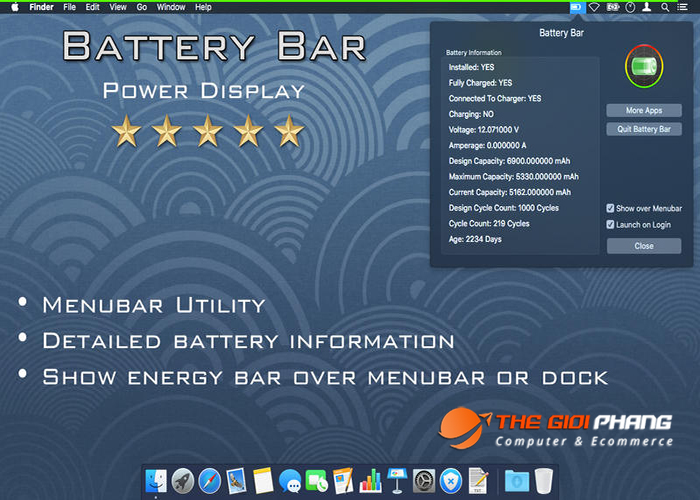Open the Downloads folder in the dock
700x500 pixels.
coord(517,481)
